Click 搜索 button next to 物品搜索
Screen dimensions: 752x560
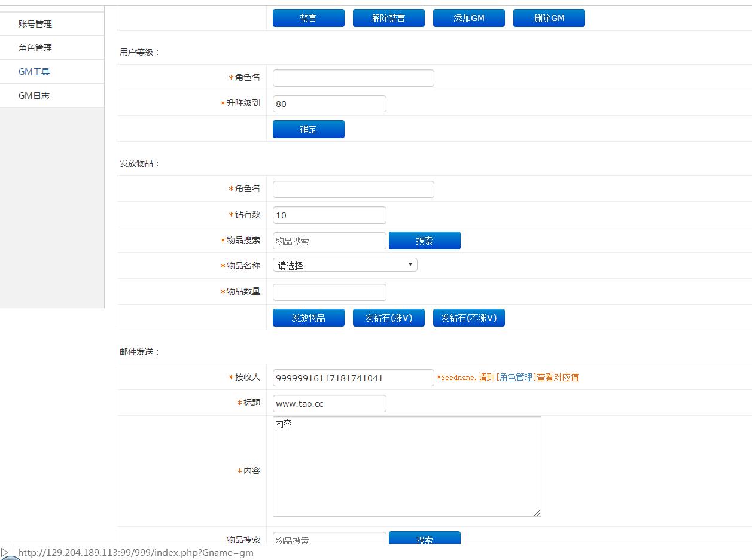tap(424, 241)
